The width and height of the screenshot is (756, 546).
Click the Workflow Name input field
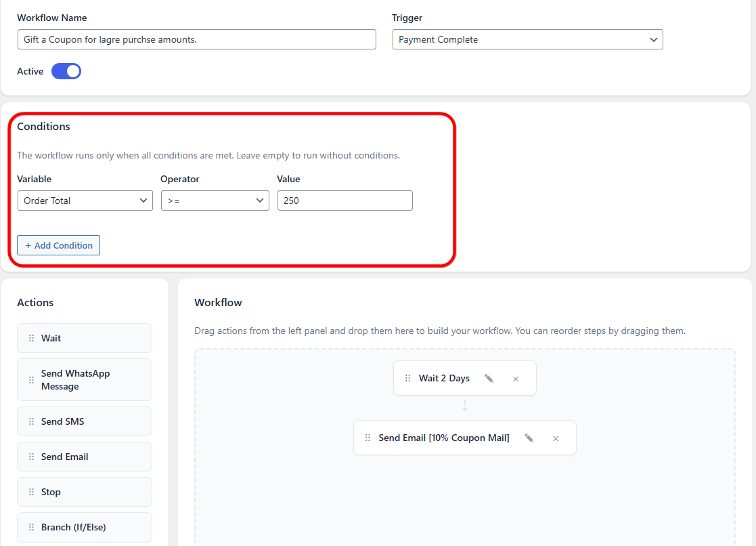(197, 39)
